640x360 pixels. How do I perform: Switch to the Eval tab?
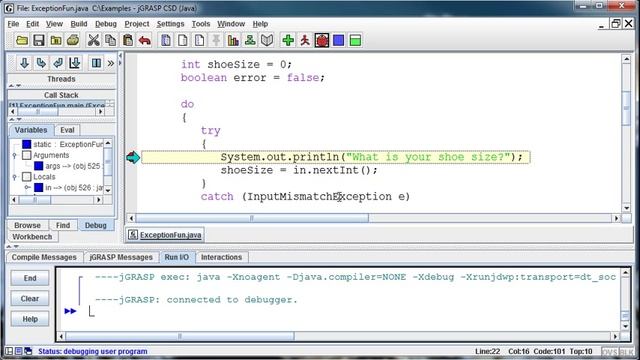coord(67,130)
